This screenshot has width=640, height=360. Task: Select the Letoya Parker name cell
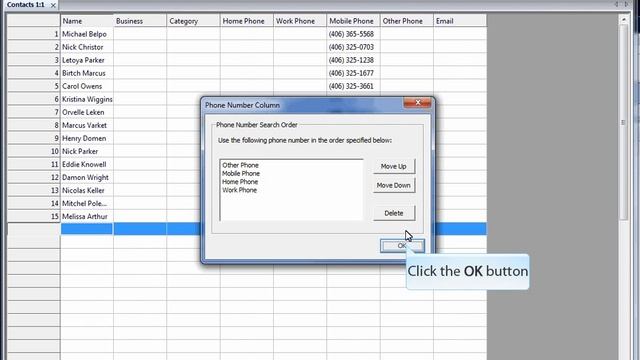click(87, 60)
